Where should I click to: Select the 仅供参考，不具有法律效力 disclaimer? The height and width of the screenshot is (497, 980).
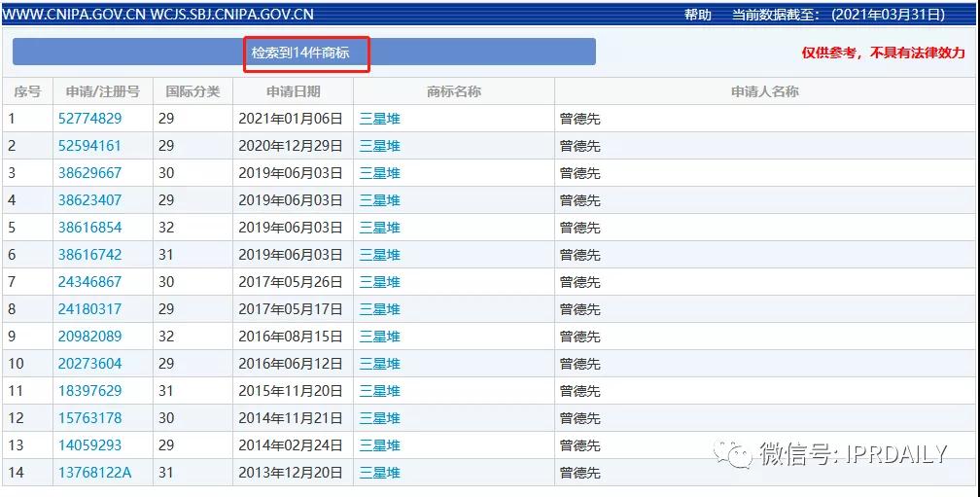(884, 53)
